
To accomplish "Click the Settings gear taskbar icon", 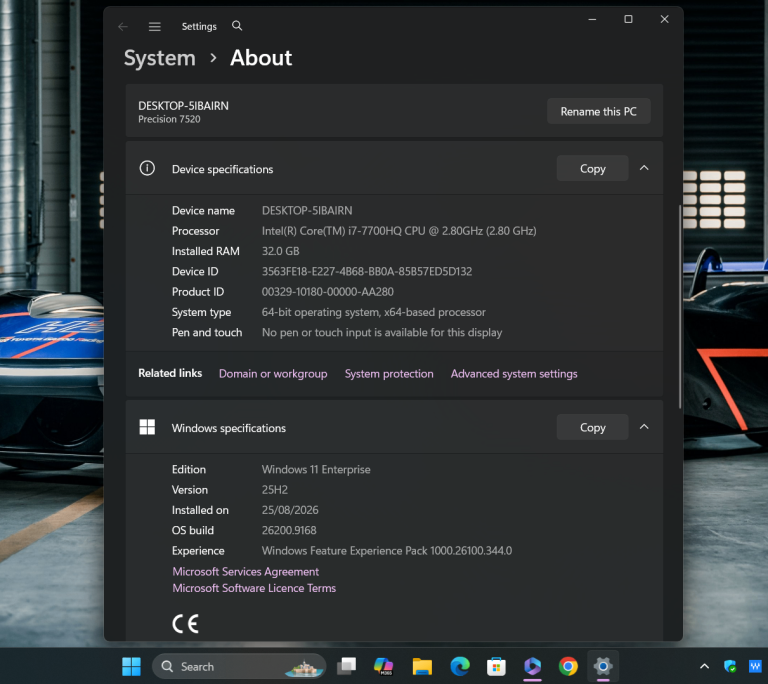I will tap(603, 666).
